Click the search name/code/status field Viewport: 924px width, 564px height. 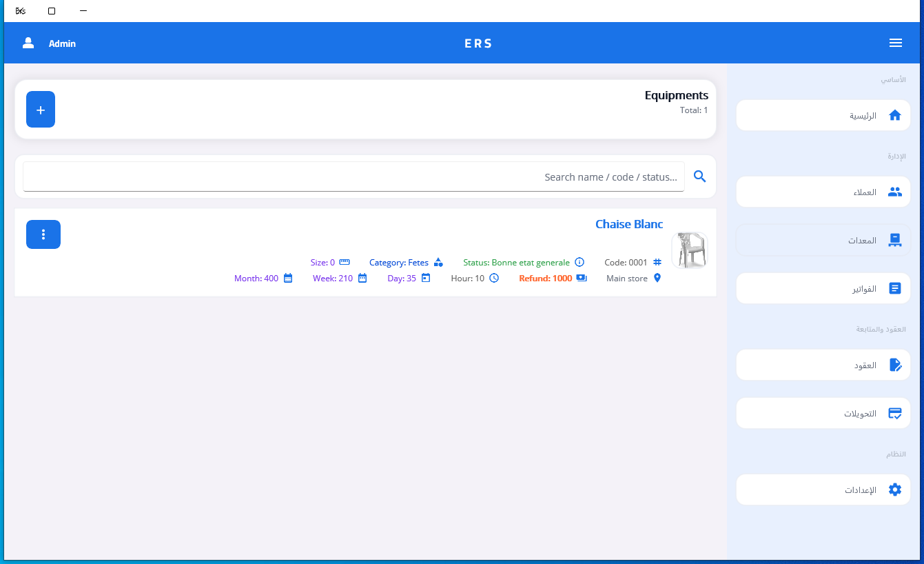click(x=353, y=177)
